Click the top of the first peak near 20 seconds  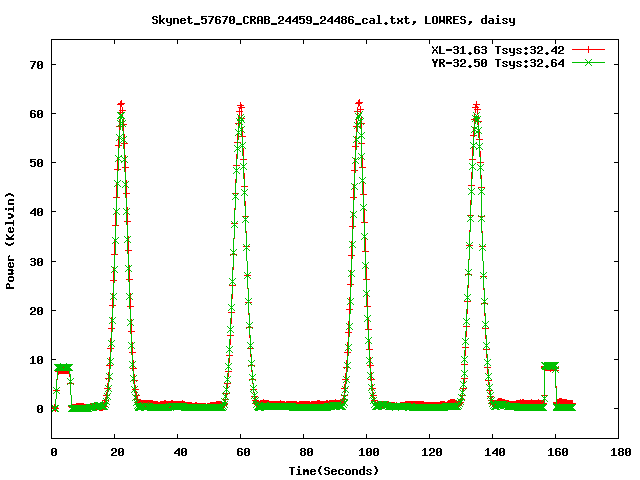point(121,105)
